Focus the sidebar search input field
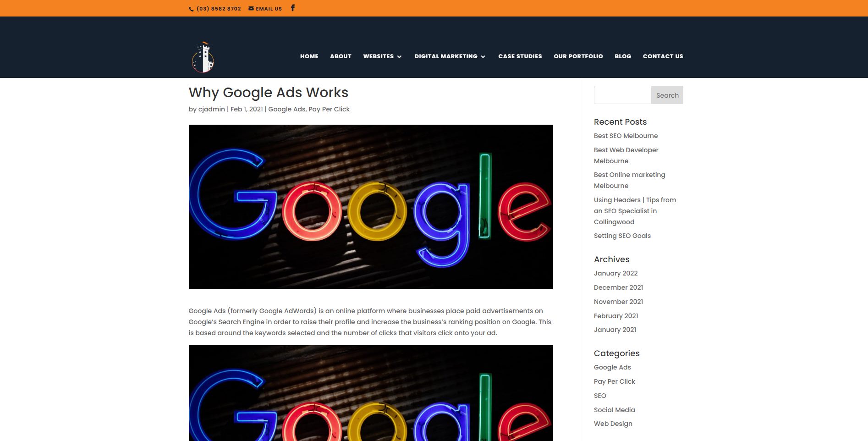 point(622,95)
